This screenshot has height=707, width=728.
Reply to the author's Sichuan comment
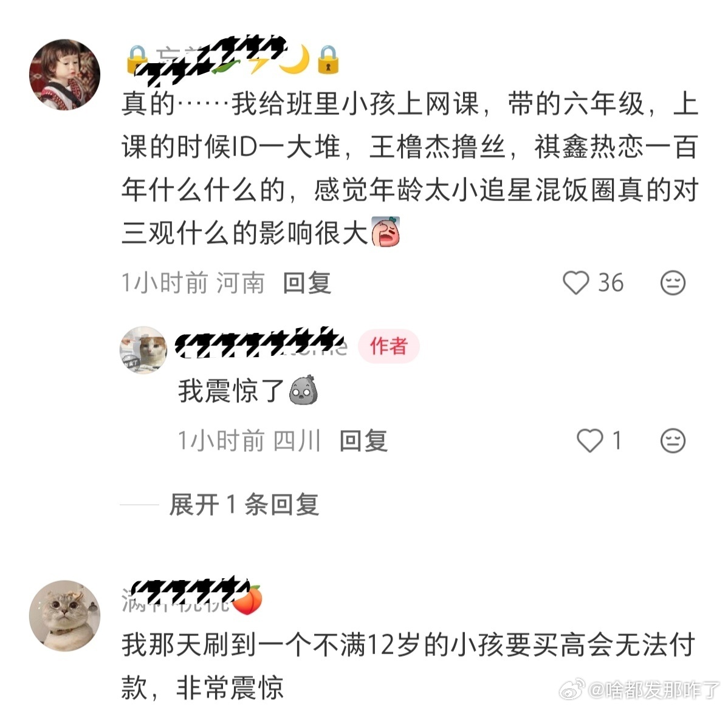[x=363, y=440]
